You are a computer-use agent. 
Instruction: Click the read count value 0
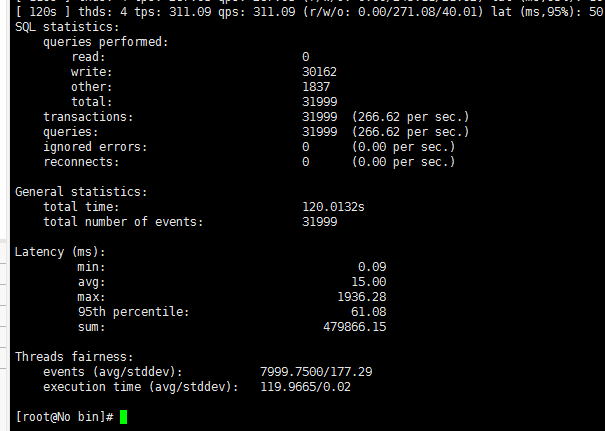[x=306, y=57]
